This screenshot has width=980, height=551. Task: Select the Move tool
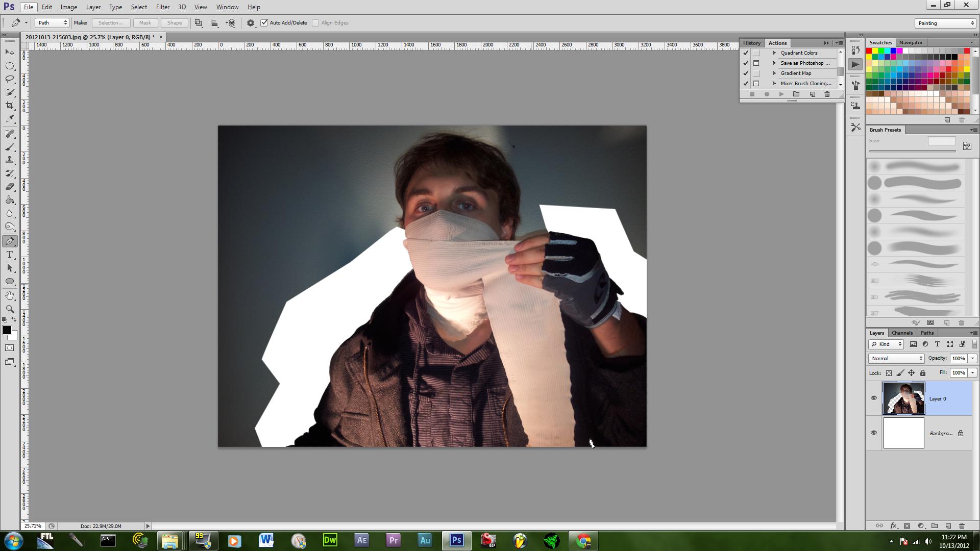(10, 53)
